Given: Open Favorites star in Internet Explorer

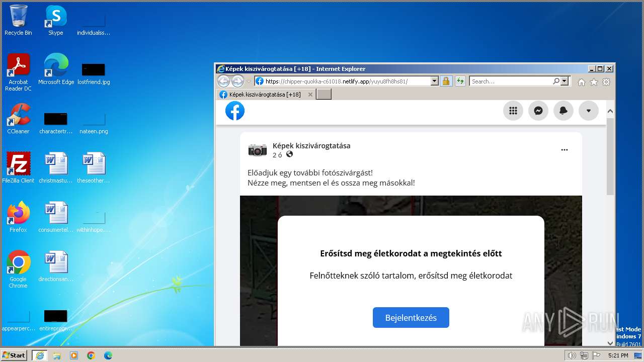Looking at the screenshot, I should coord(594,82).
